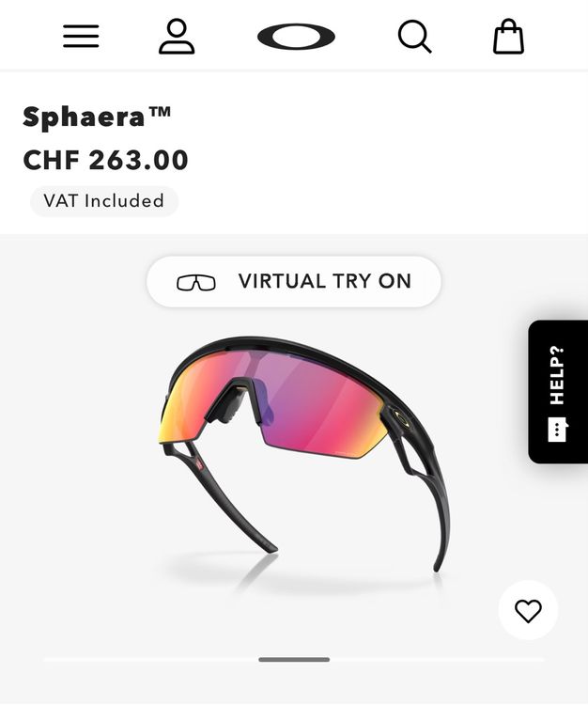View the shopping bag cart
The image size is (588, 705).
(x=508, y=36)
